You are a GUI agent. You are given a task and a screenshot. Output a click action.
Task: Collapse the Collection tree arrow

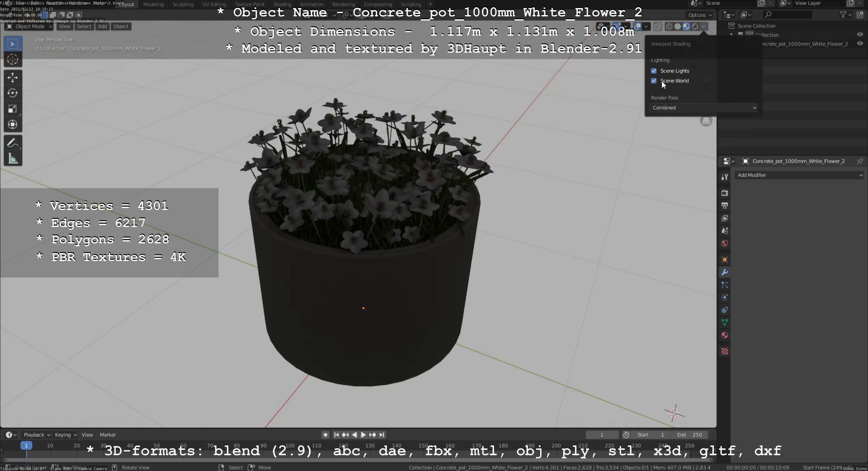pos(731,35)
